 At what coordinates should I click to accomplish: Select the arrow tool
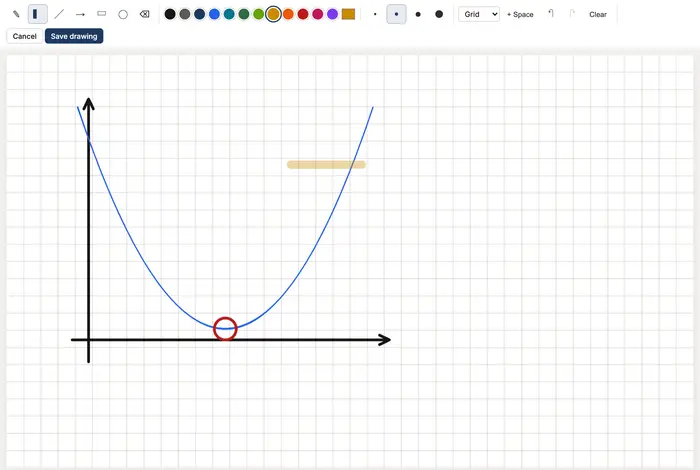[x=80, y=14]
